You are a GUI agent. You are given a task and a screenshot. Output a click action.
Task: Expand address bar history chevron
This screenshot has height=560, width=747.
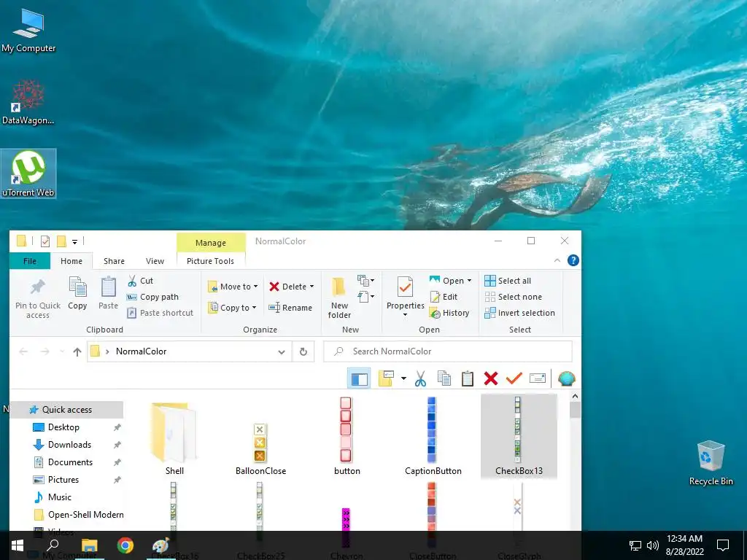pos(282,352)
